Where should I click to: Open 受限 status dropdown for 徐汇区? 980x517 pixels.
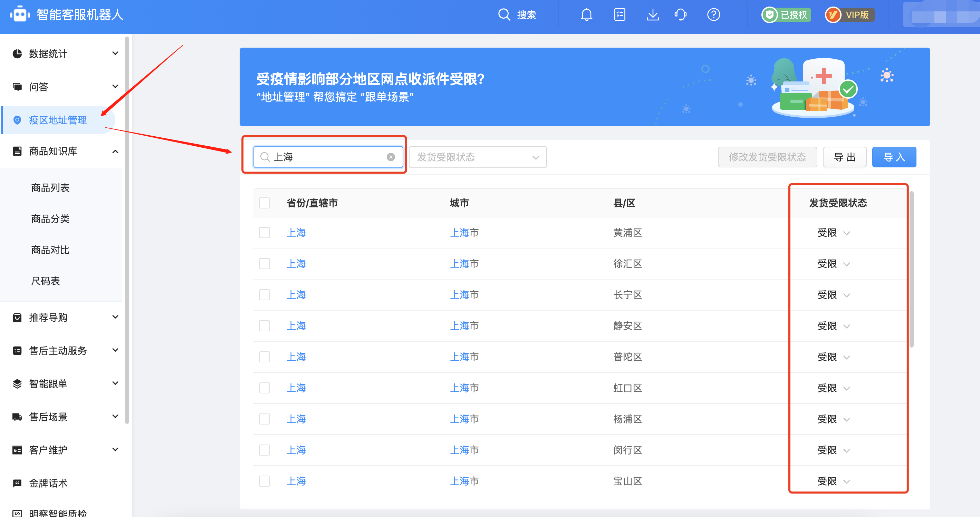tap(834, 264)
